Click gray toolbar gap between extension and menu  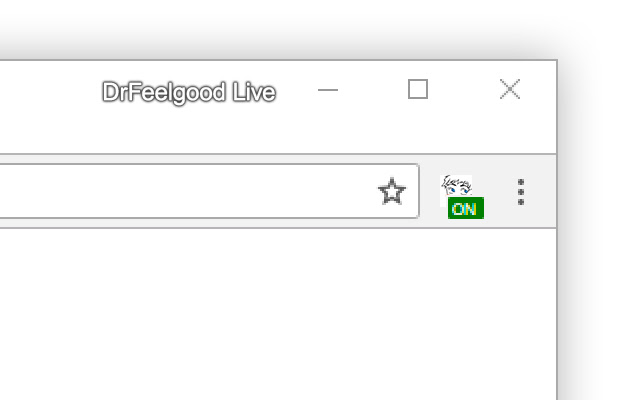(x=500, y=192)
